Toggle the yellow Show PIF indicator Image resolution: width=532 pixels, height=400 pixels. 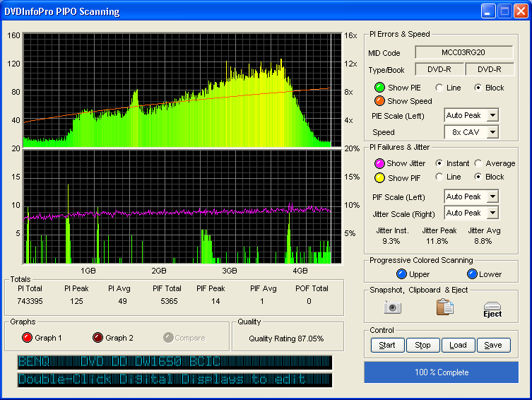click(x=379, y=177)
